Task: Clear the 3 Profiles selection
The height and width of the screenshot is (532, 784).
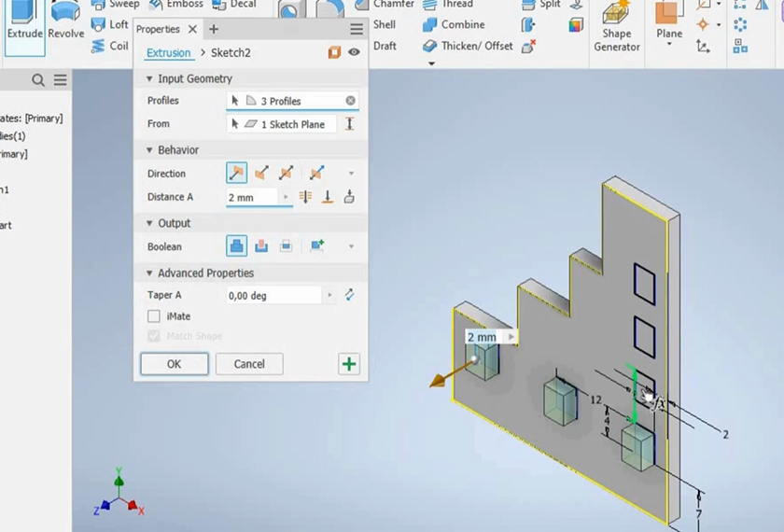Action: point(350,101)
